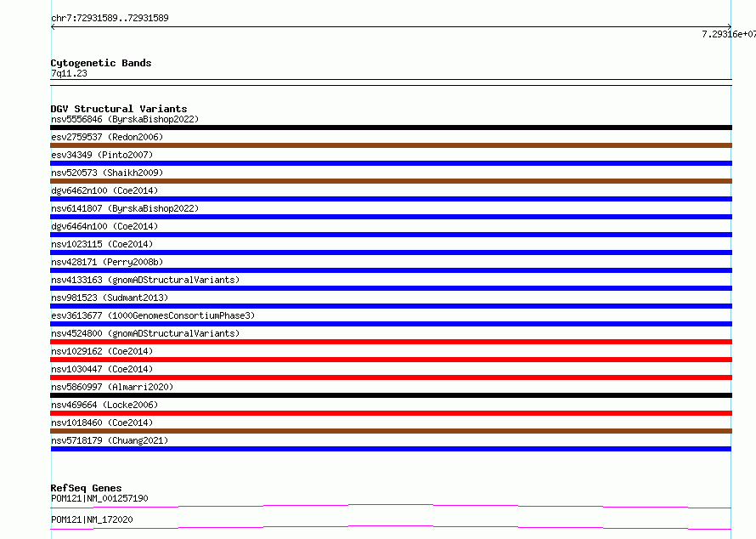The image size is (756, 539).
Task: Select the brown esv2759537 variant bar
Action: click(391, 145)
